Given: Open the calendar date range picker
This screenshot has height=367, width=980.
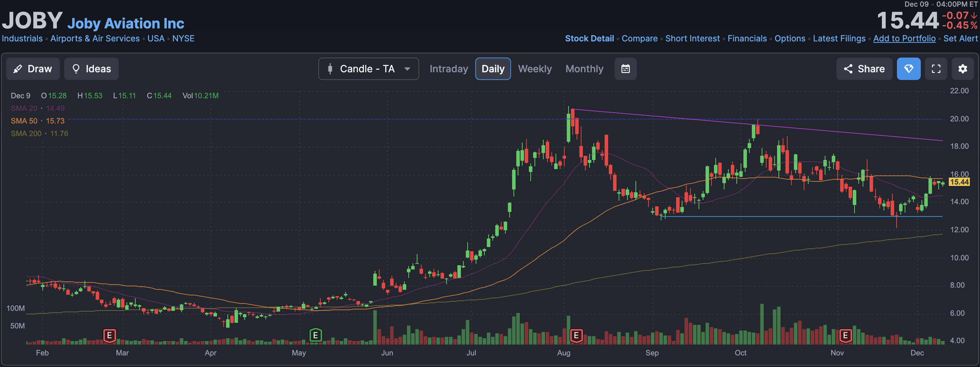Looking at the screenshot, I should click(x=625, y=69).
